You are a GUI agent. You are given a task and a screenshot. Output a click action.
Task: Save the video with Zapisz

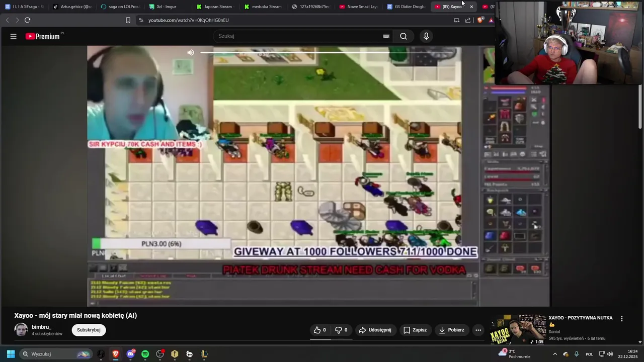[x=415, y=330]
